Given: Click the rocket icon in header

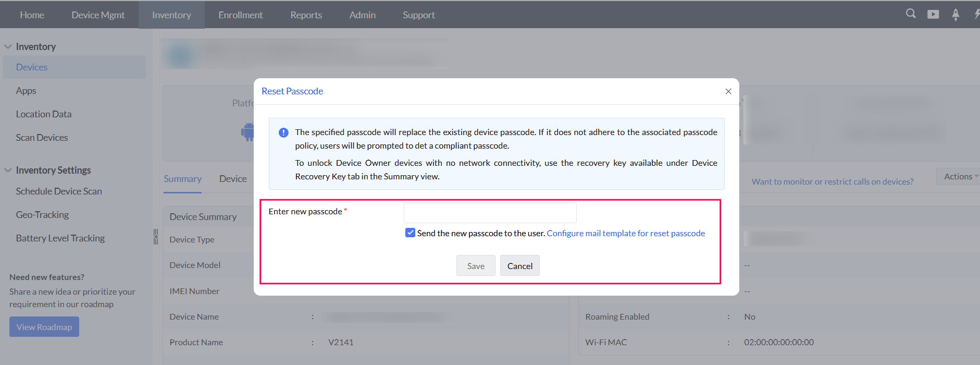Looking at the screenshot, I should [x=956, y=15].
